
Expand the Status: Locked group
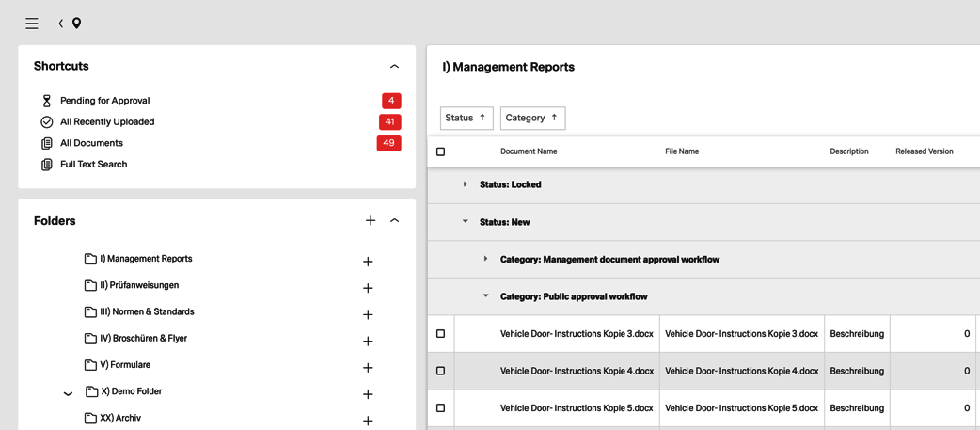(465, 184)
